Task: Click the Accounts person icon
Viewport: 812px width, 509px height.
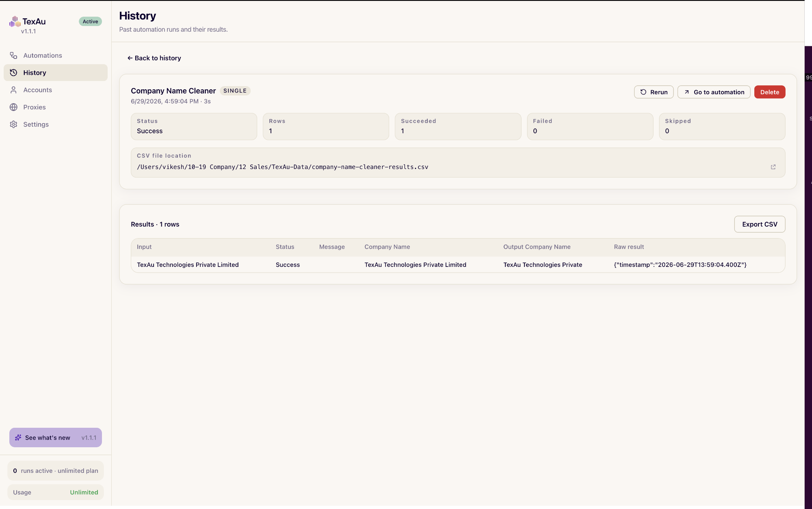Action: pyautogui.click(x=13, y=90)
